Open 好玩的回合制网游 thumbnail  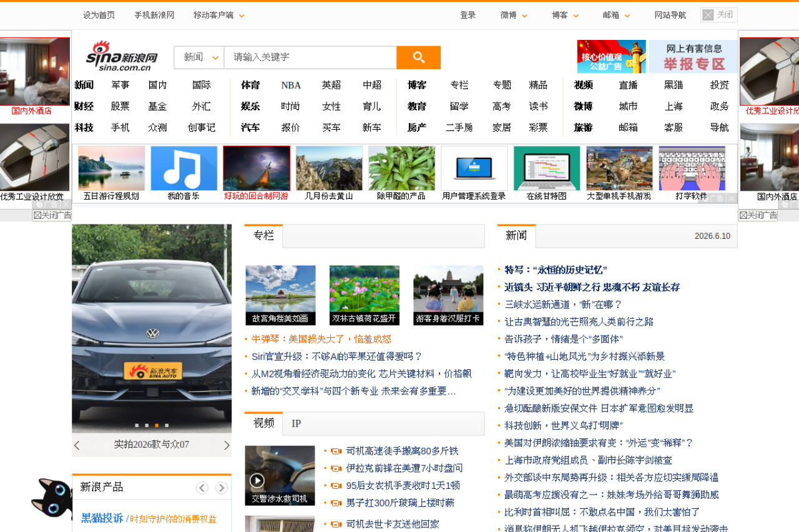257,168
